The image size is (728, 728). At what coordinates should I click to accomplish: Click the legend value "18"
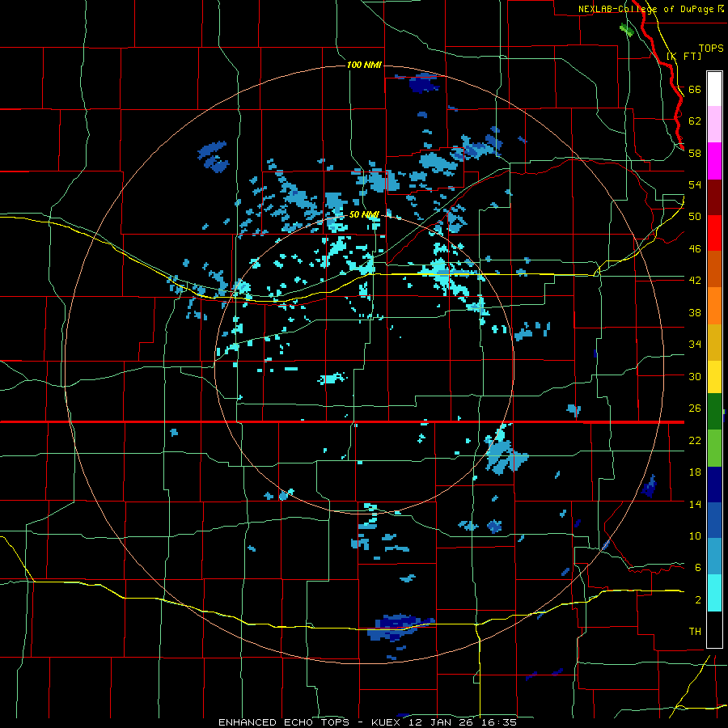click(x=695, y=472)
